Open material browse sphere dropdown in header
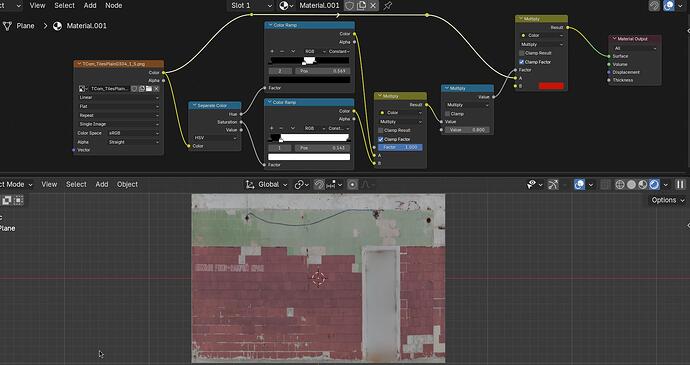Viewport: 690px width, 365px height. [286, 6]
